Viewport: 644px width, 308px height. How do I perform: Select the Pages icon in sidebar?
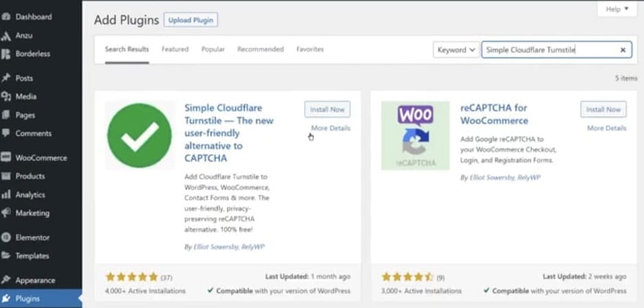click(5, 115)
